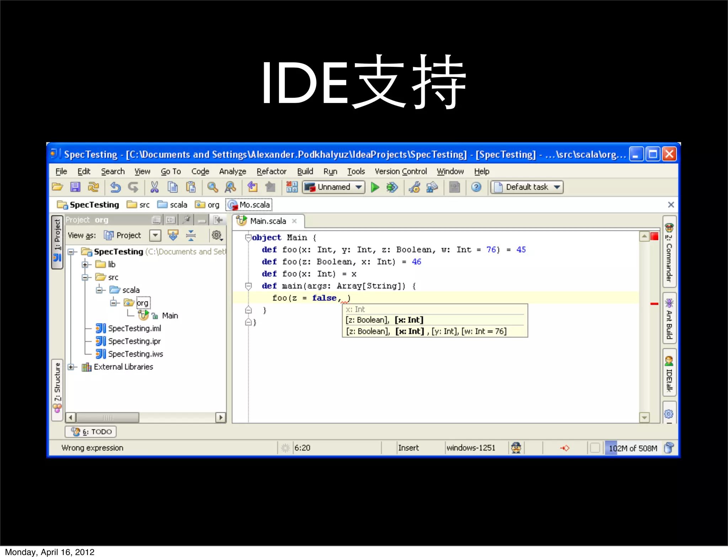The image size is (728, 560).
Task: Open Project Structure toolbar icon
Action: click(x=432, y=187)
